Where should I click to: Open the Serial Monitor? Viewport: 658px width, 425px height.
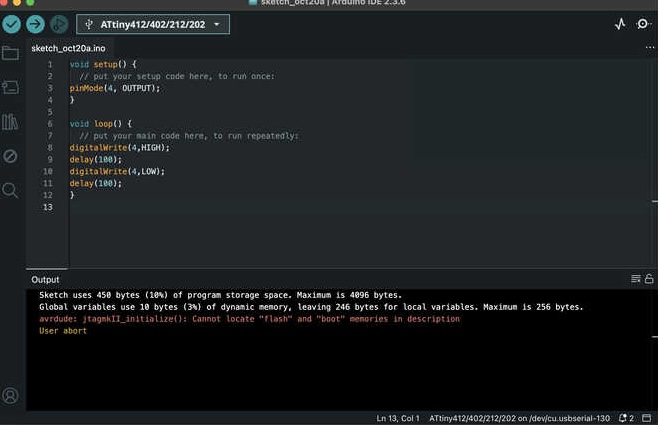[x=643, y=24]
